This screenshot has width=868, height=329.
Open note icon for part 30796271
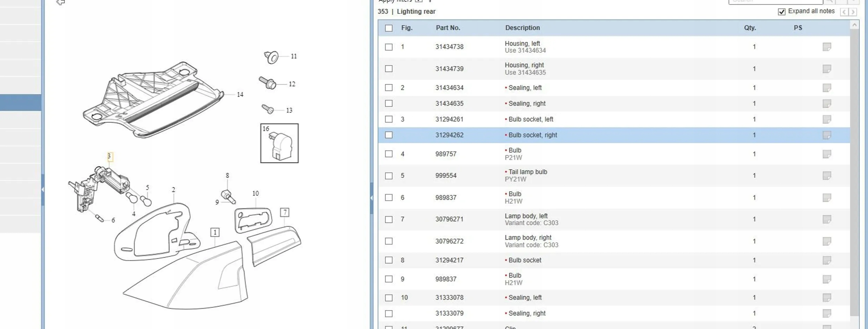click(x=827, y=219)
